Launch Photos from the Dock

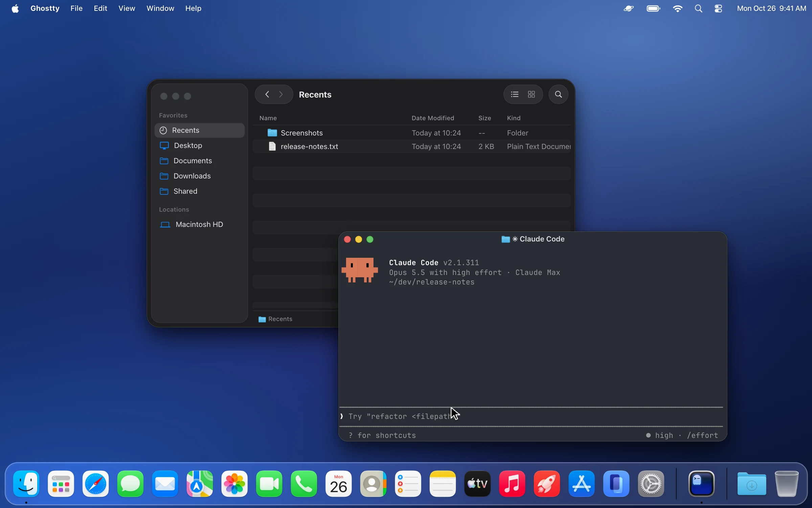(x=234, y=484)
